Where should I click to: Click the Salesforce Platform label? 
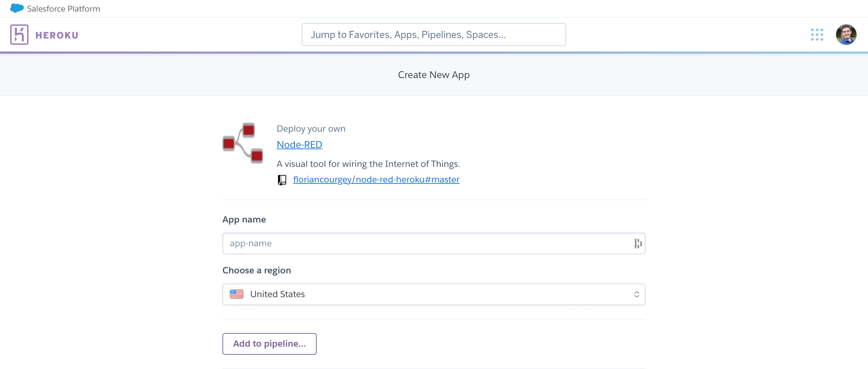point(63,9)
